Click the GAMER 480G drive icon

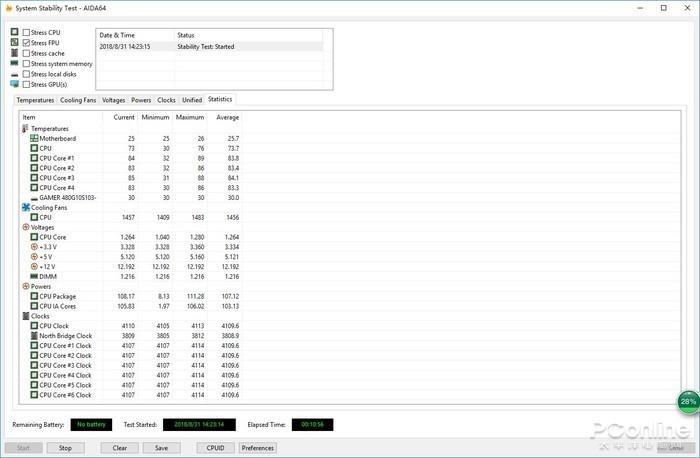coord(34,198)
